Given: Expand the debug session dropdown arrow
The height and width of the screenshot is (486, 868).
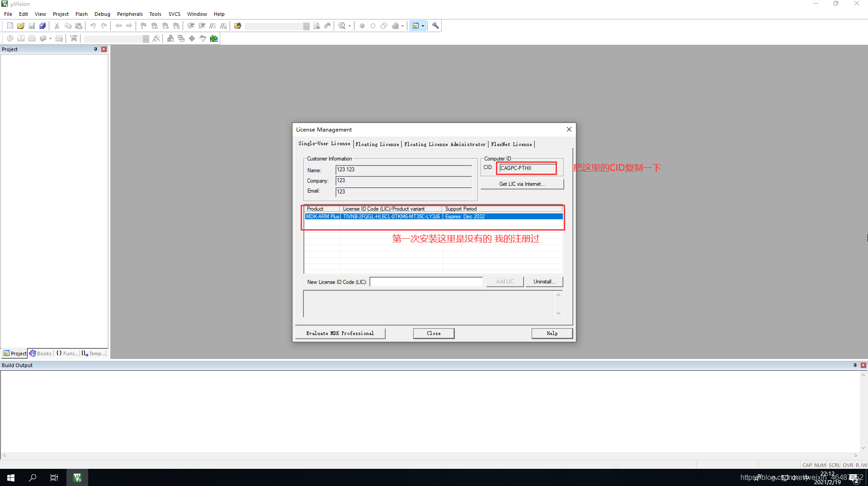Looking at the screenshot, I should click(x=349, y=26).
